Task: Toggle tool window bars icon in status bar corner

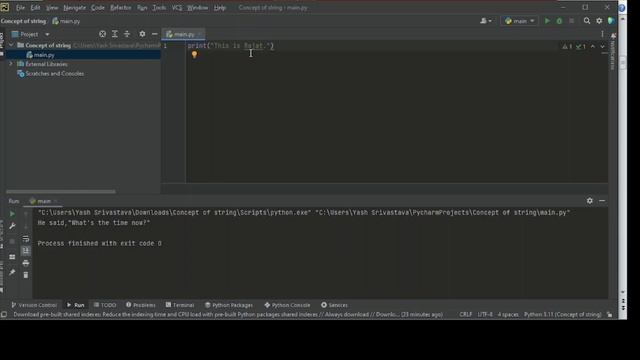Action: point(4,315)
